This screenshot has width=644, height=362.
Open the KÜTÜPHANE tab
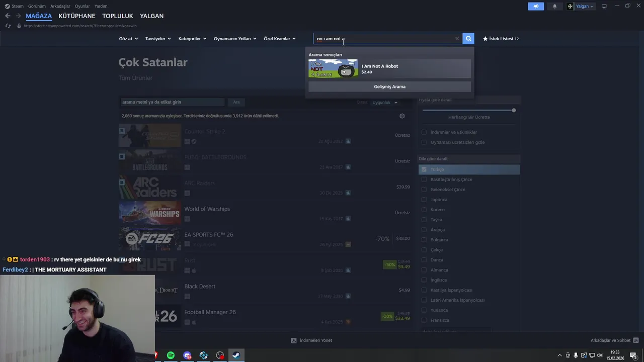[x=77, y=16]
